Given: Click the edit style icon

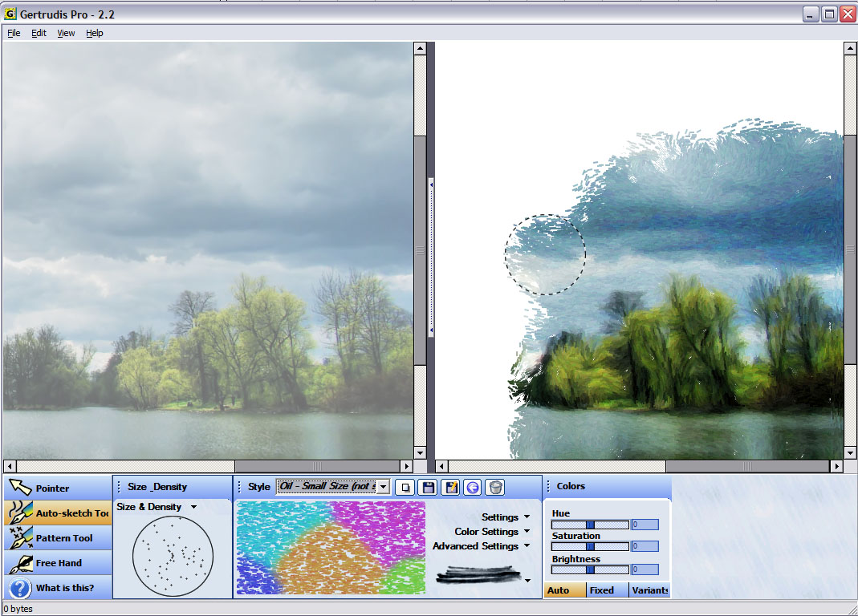Looking at the screenshot, I should click(x=451, y=487).
